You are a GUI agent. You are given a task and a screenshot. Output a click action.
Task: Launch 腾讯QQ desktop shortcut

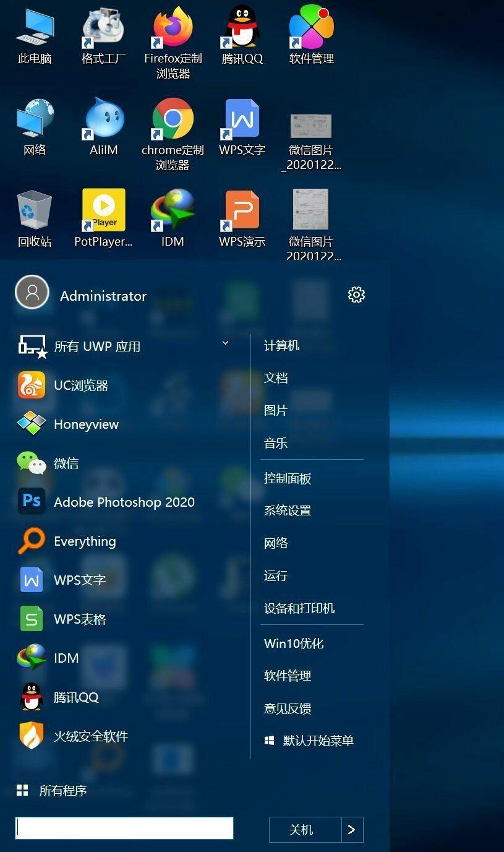click(x=242, y=36)
